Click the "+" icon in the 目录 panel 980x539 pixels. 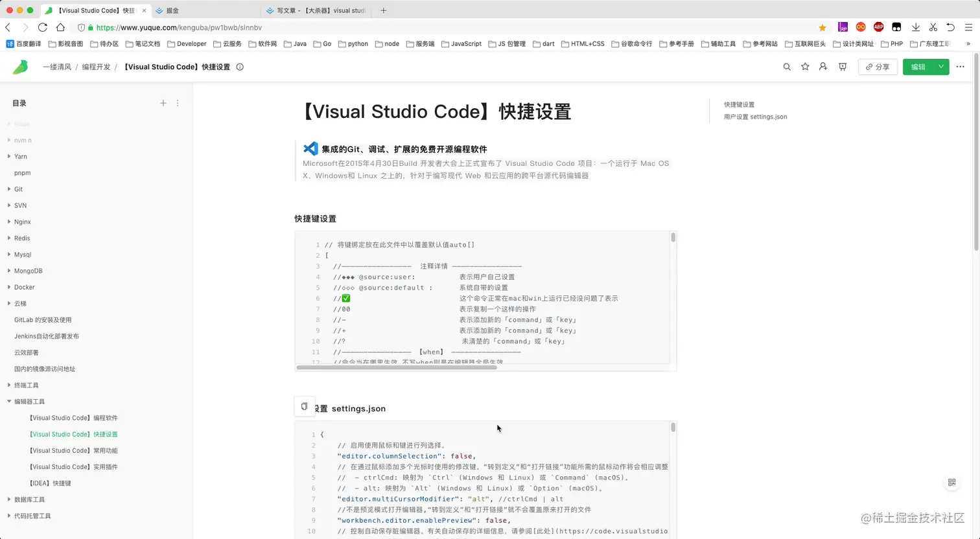(x=163, y=103)
